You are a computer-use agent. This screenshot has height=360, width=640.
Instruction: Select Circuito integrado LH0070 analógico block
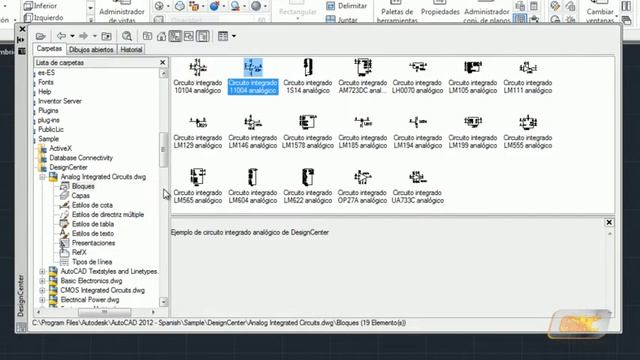(x=418, y=77)
